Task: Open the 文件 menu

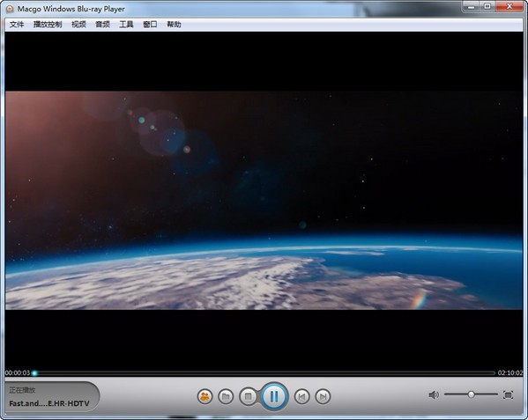Action: [17, 24]
